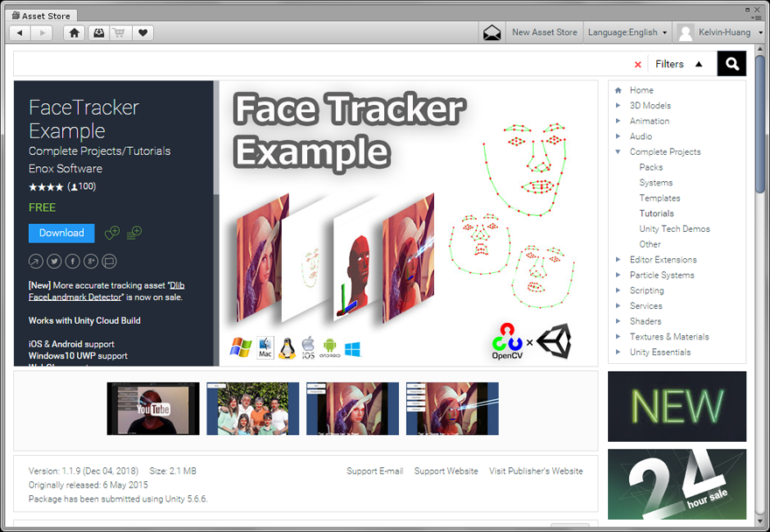
Task: Click into the search input field
Action: pos(322,64)
